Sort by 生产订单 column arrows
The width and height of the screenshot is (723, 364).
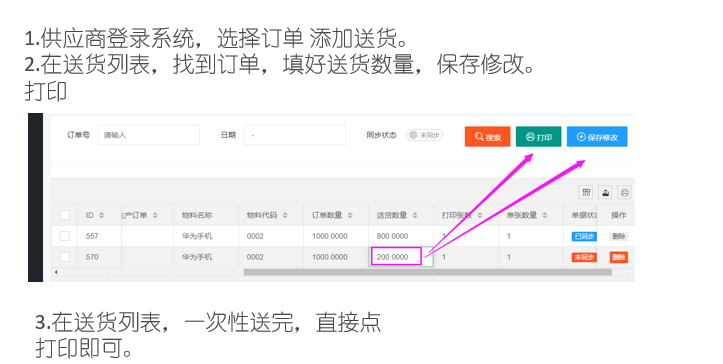coord(155,215)
